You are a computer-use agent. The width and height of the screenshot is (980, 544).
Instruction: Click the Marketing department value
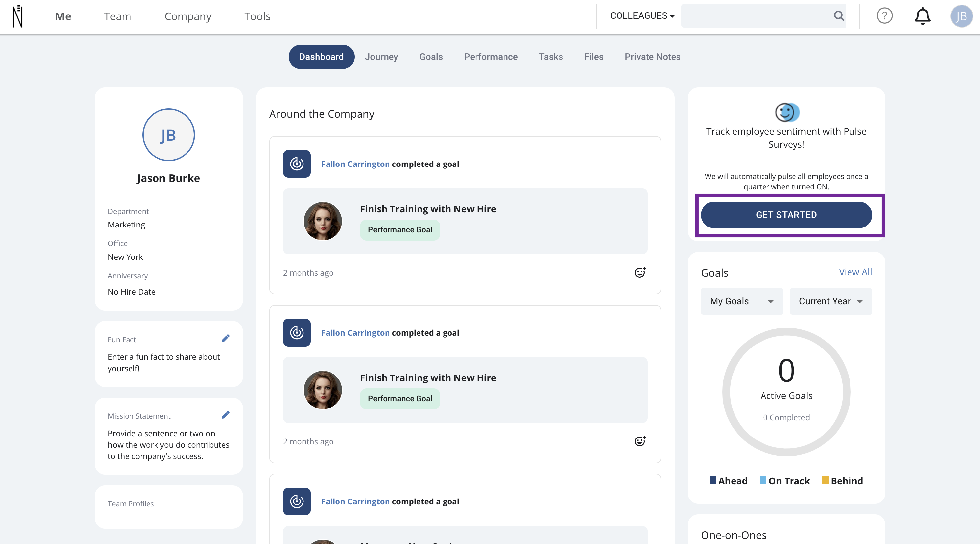(x=126, y=225)
